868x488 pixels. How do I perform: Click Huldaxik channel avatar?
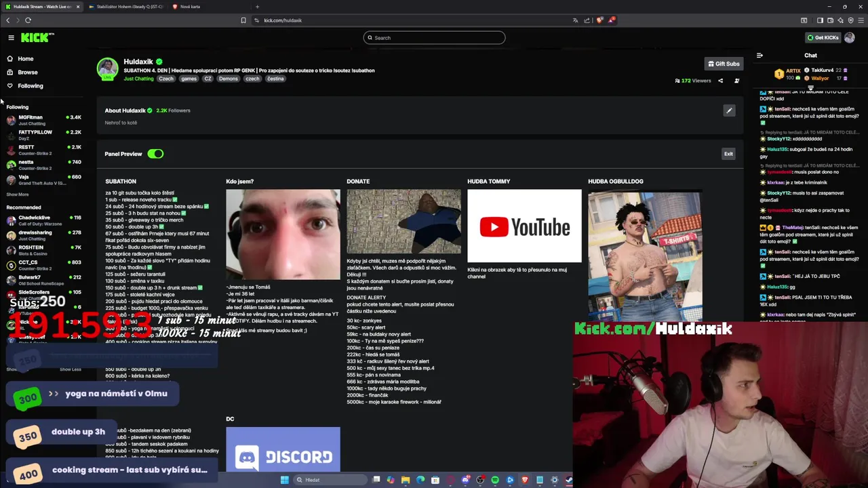click(x=107, y=69)
